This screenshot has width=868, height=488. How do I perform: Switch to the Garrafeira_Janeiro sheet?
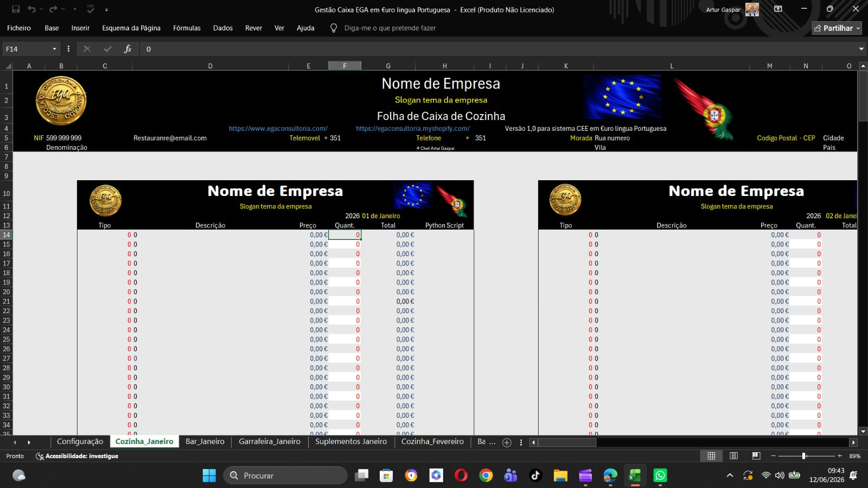click(x=270, y=442)
